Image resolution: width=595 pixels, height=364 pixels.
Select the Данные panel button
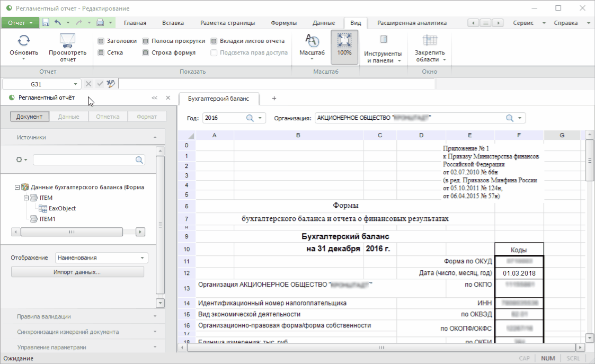tap(69, 117)
